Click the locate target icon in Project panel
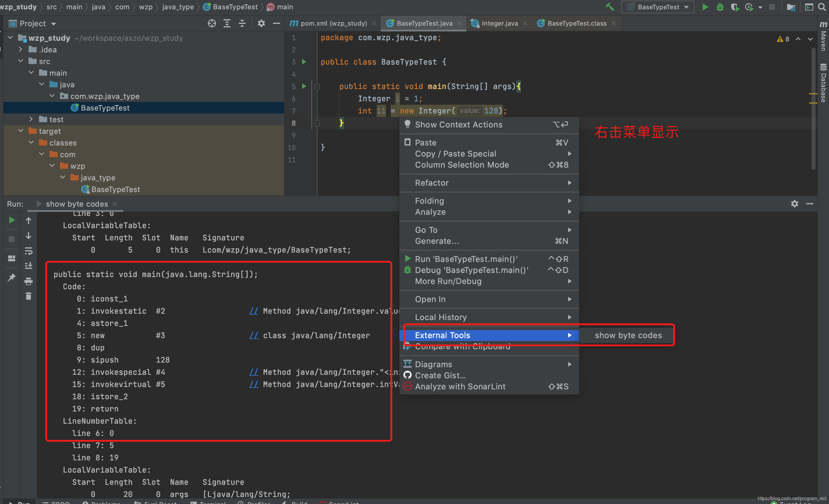829x504 pixels. pos(212,23)
